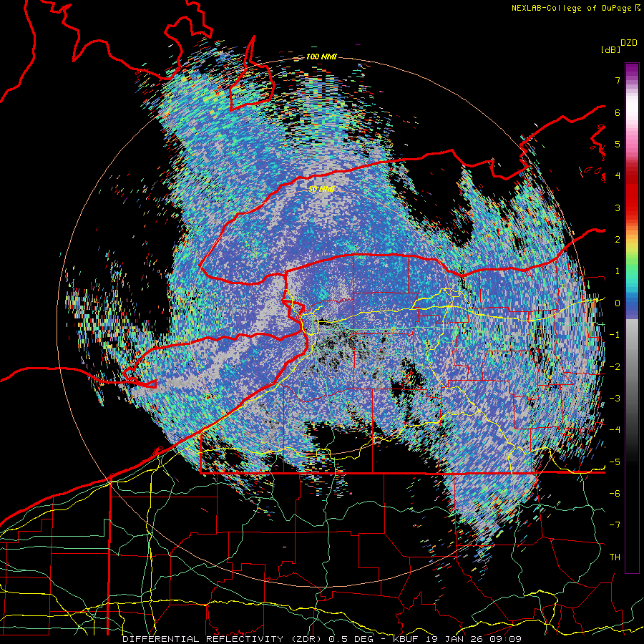The image size is (644, 644).
Task: Click the 4 value on the dB scale
Action: (x=618, y=176)
